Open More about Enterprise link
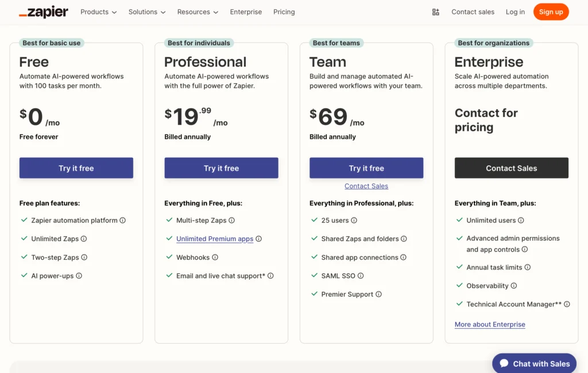The image size is (588, 373). click(490, 324)
